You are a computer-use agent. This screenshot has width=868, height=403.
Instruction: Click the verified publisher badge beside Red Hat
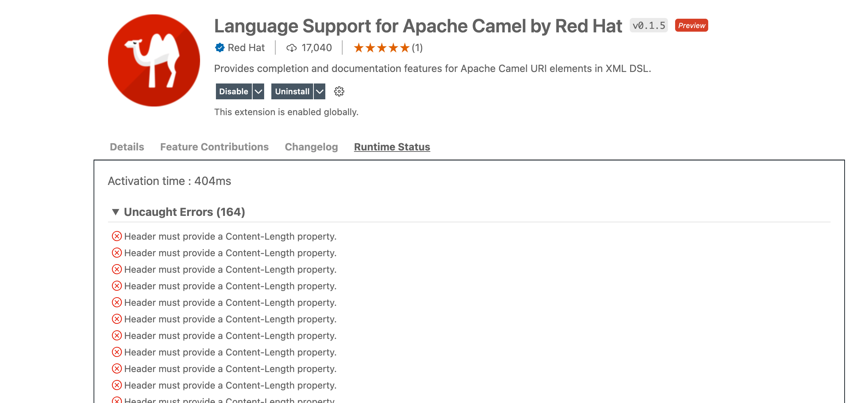(x=220, y=47)
